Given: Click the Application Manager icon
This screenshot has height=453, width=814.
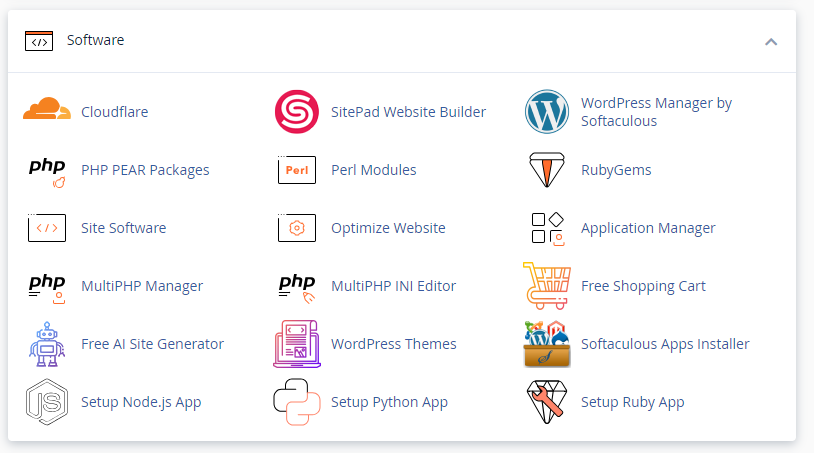Looking at the screenshot, I should coord(548,229).
